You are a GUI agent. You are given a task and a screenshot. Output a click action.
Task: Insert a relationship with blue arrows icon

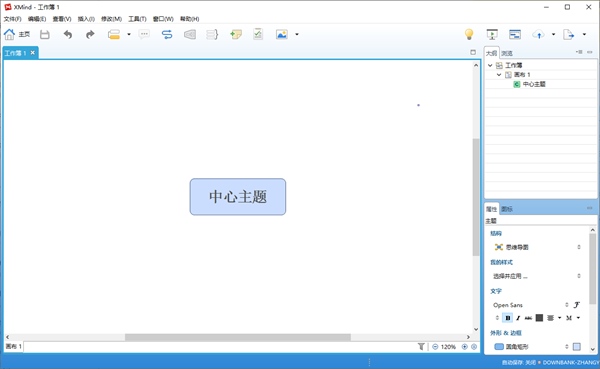click(x=167, y=34)
